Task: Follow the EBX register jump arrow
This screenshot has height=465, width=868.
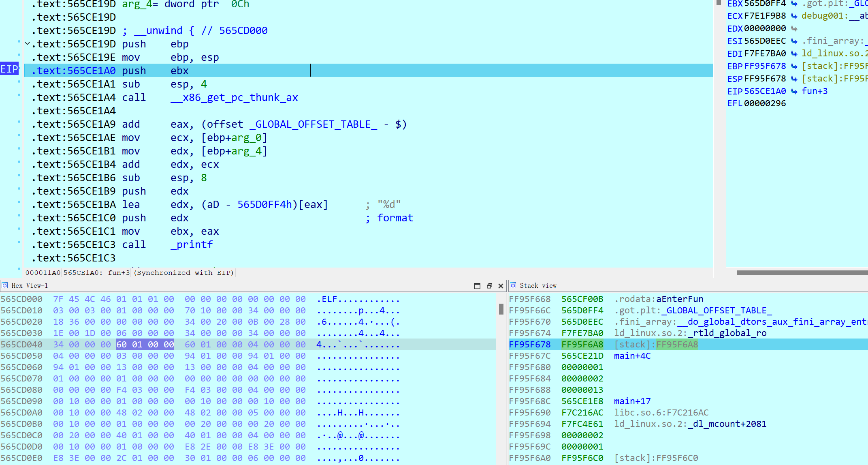Action: (794, 4)
